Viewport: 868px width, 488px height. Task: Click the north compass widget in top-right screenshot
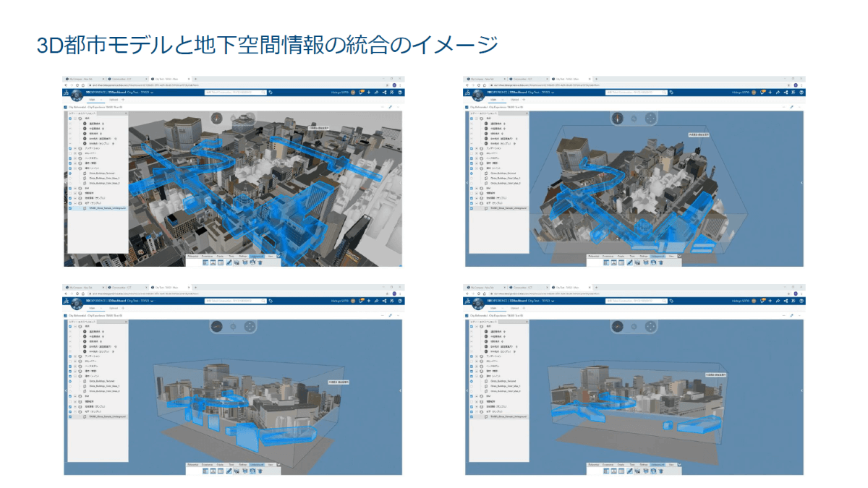coord(617,118)
